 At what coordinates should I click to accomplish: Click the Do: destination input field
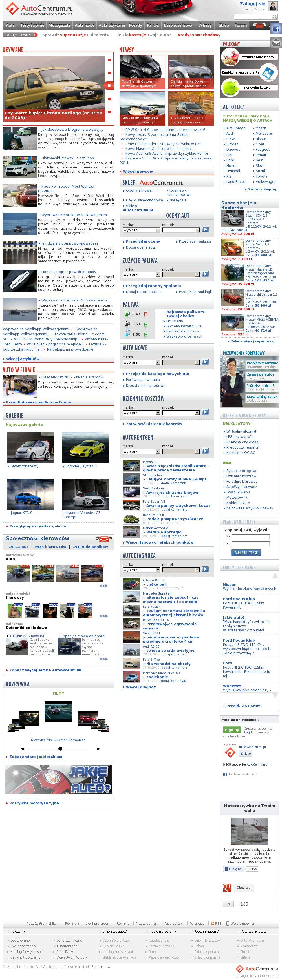tap(250, 544)
